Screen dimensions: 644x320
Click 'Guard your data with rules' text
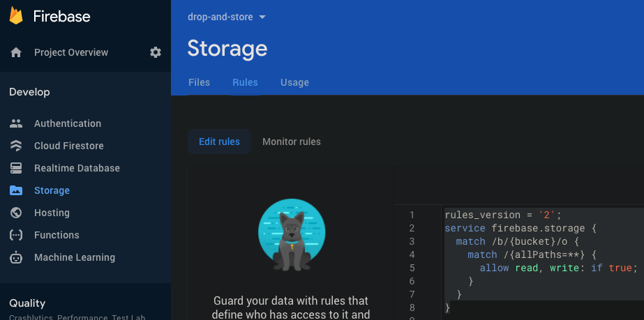(x=291, y=300)
